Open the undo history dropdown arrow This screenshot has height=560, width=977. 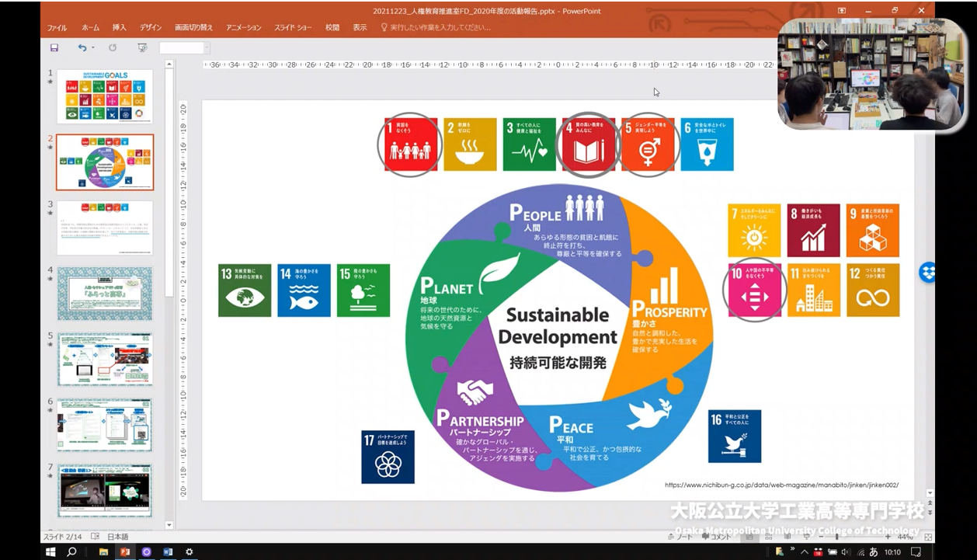point(92,48)
